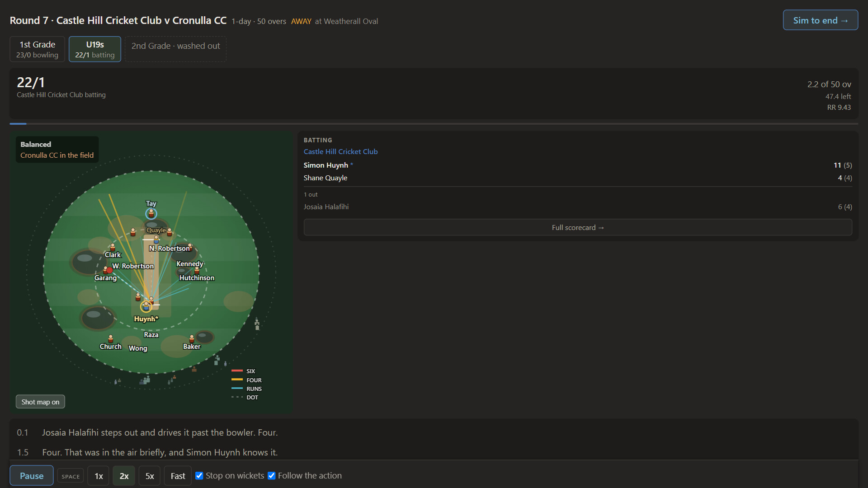The width and height of the screenshot is (868, 488).
Task: Set simulation speed to 5x
Action: [x=150, y=476]
